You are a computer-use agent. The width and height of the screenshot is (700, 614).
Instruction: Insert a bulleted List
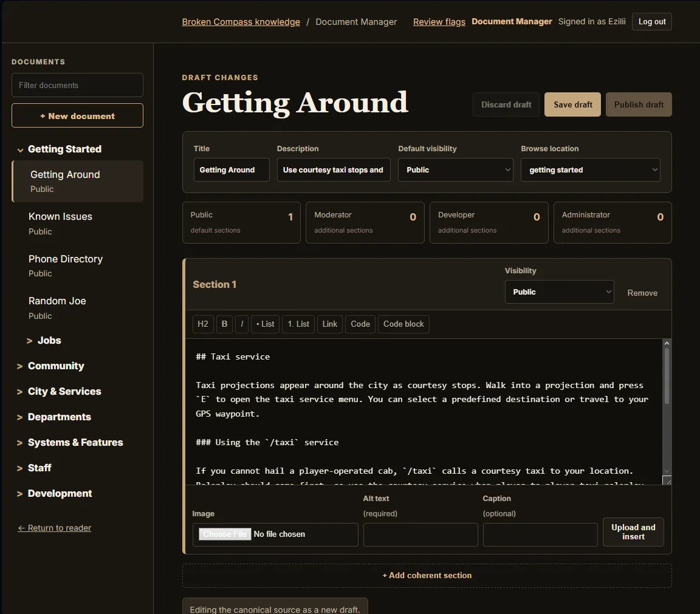(265, 324)
